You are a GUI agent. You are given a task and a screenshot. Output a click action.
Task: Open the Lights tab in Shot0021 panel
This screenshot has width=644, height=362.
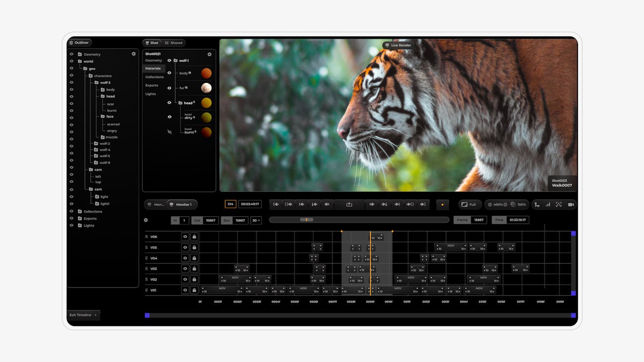(x=150, y=94)
